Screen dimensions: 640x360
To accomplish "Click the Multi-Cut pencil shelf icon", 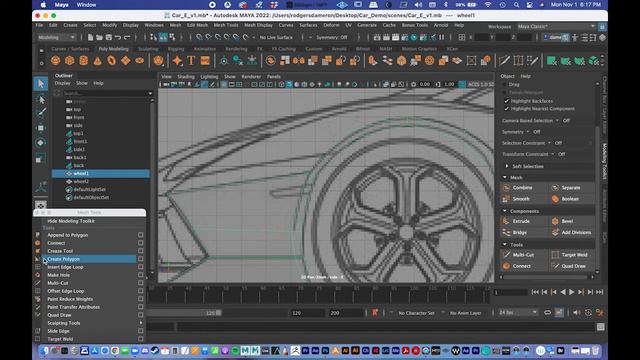I will click(x=504, y=61).
